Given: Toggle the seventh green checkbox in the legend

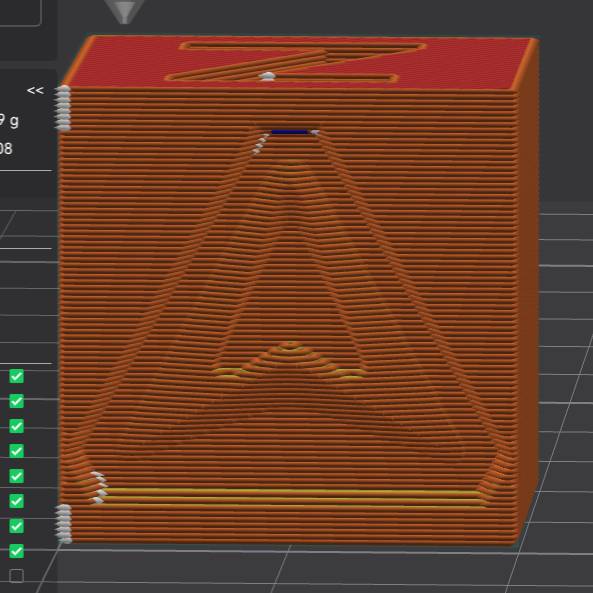Looking at the screenshot, I should click(16, 526).
